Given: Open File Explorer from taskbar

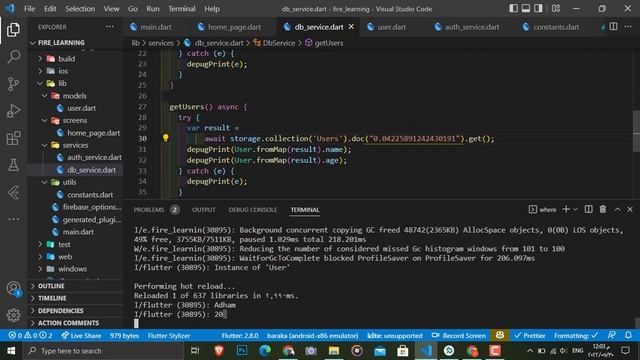Looking at the screenshot, I should pos(334,351).
